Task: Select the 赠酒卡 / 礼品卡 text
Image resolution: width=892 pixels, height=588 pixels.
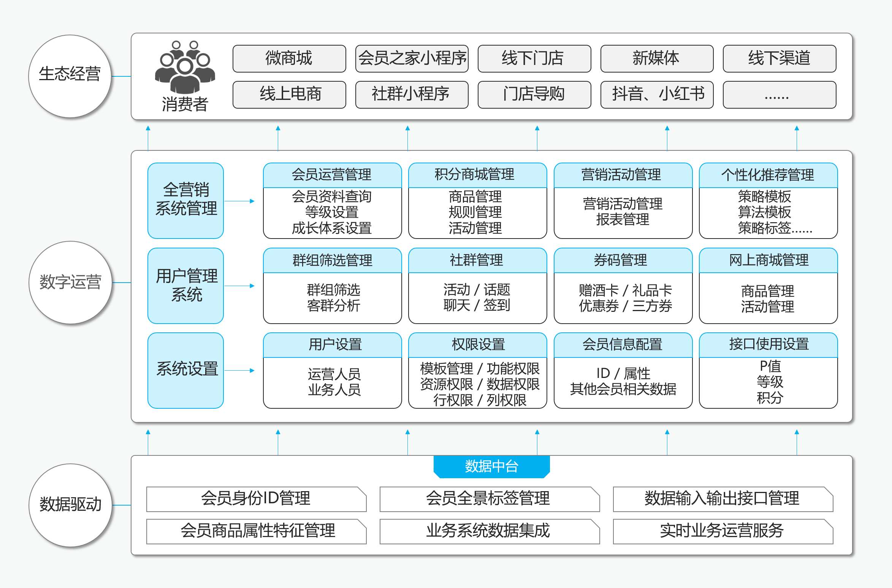Action: coord(625,290)
